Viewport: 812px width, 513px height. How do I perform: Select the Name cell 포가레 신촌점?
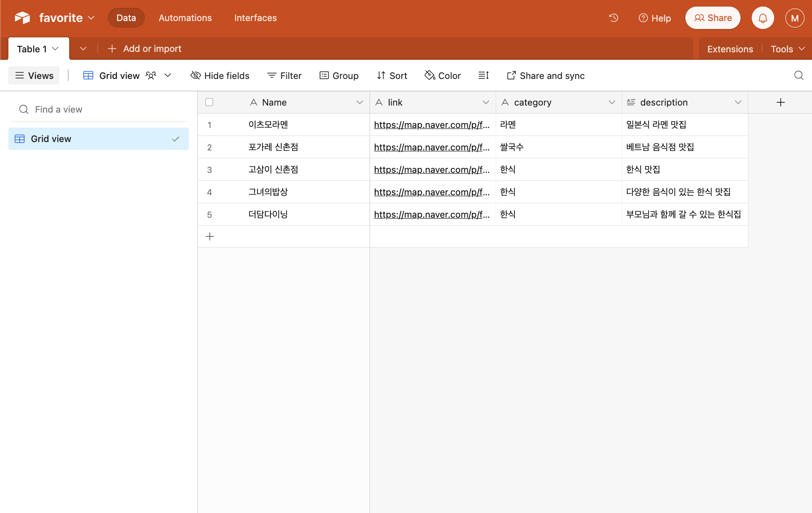307,147
